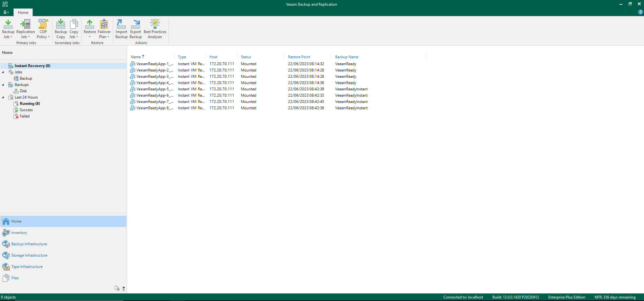Sort by Backup Name column header
The height and width of the screenshot is (301, 644).
coord(379,57)
